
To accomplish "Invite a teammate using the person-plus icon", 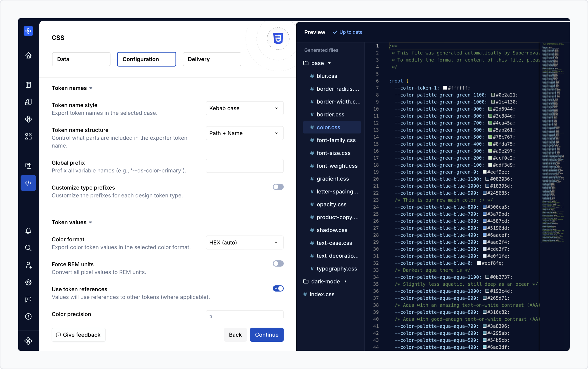I will tap(28, 265).
